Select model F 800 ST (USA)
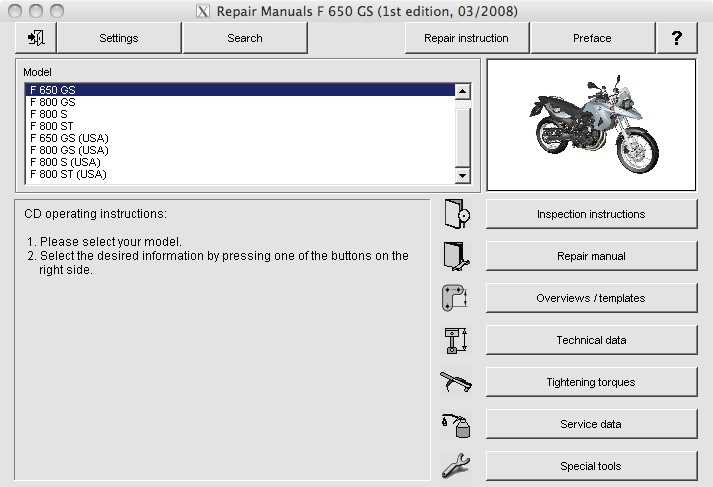This screenshot has width=713, height=487. tap(240, 174)
